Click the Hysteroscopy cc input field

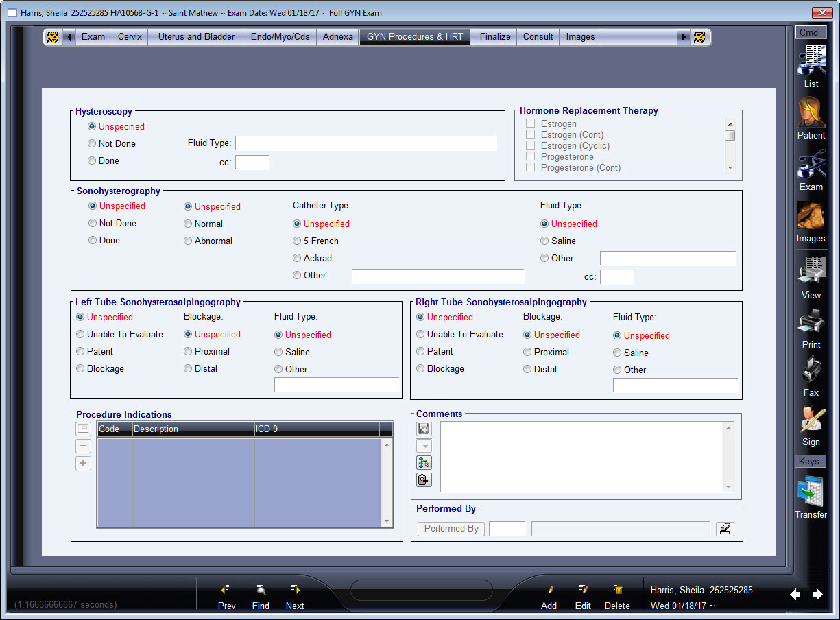click(x=252, y=163)
